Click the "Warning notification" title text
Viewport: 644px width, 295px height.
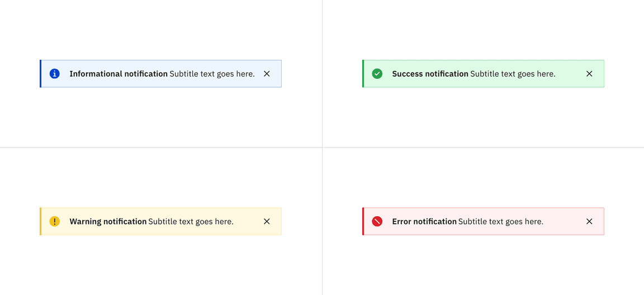(x=108, y=221)
